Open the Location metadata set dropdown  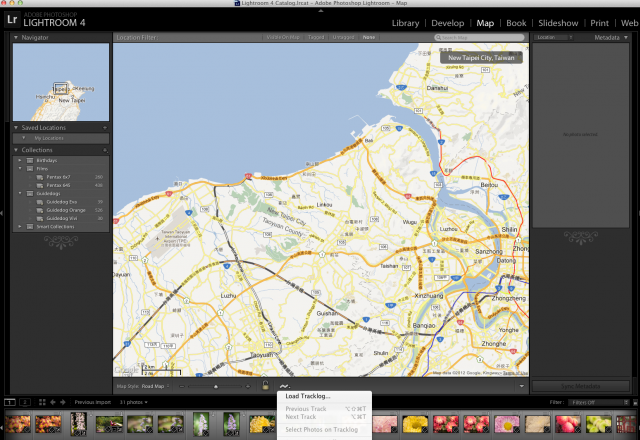[553, 37]
